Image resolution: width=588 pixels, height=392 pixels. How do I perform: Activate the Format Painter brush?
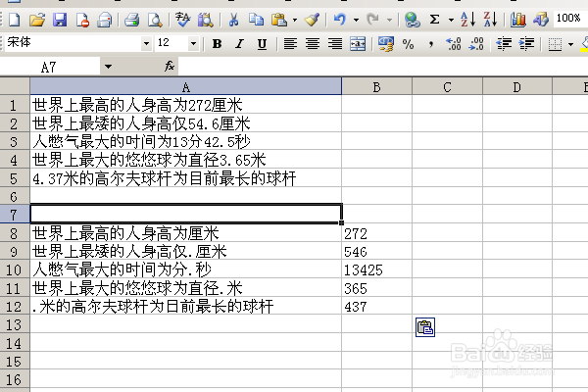click(x=312, y=20)
